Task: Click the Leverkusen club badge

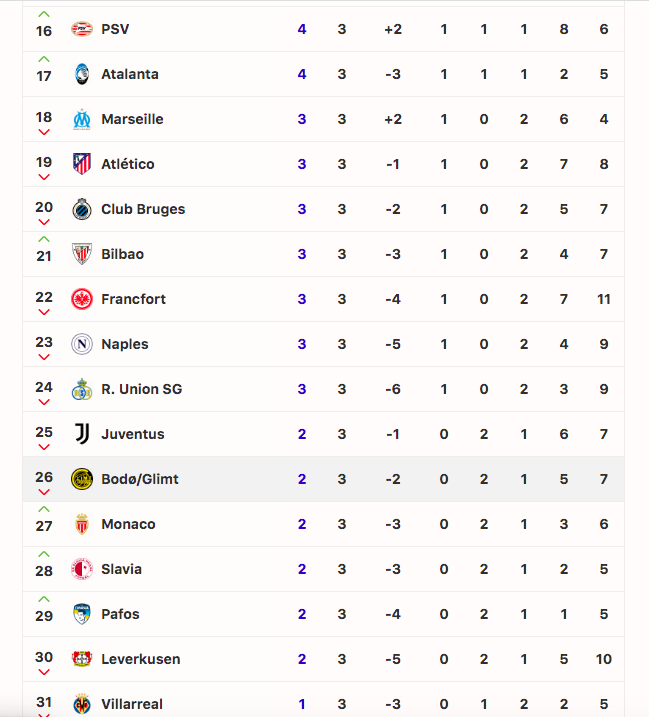Action: (x=82, y=659)
